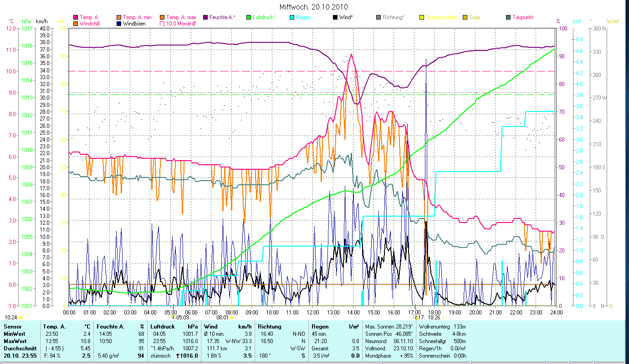Screen dimensions: 629x364
Task: Click the purple Feuchte A. legend square
Action: coord(205,17)
